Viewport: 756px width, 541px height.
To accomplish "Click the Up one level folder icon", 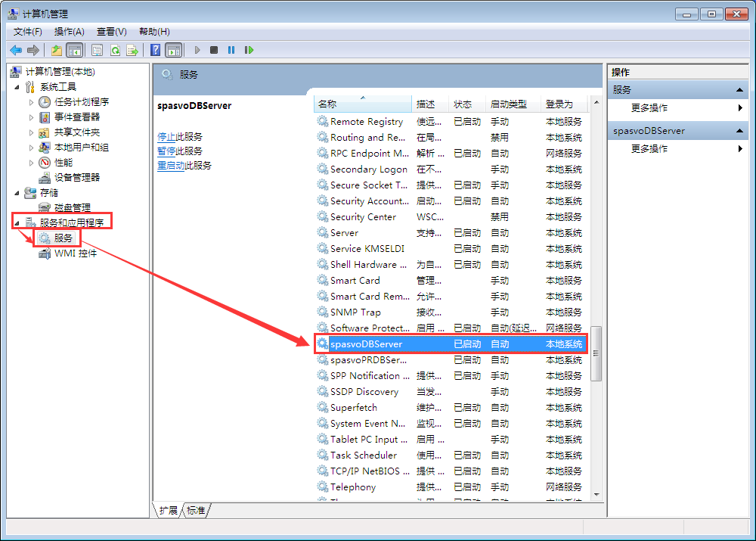I will click(x=57, y=50).
